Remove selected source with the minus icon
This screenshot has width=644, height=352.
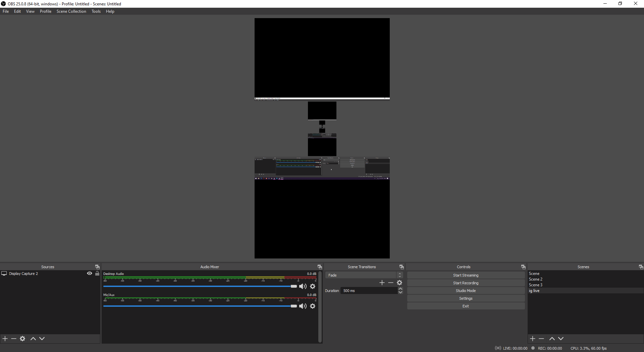[14, 339]
